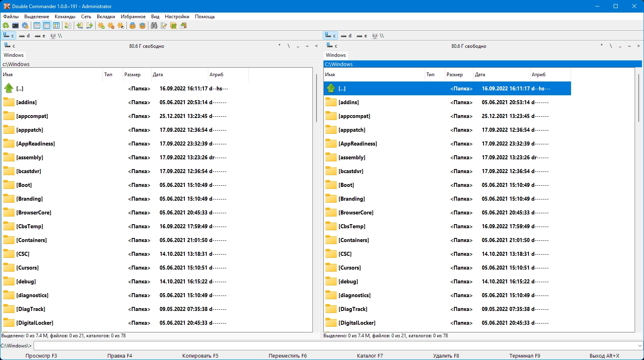Image resolution: width=644 pixels, height=360 pixels.
Task: Open network button in left drive bar
Action: click(56, 36)
